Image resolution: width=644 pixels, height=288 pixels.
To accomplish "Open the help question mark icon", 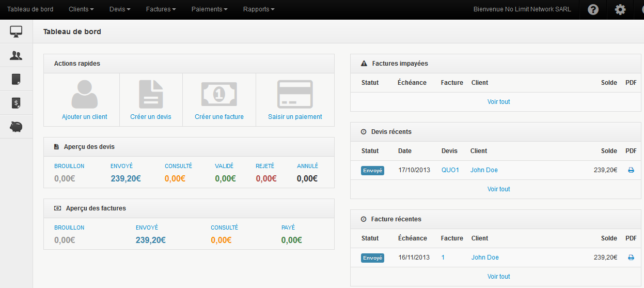I will pos(593,10).
